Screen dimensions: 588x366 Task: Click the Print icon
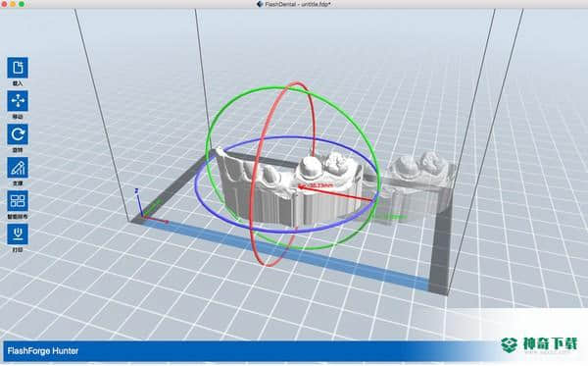18,235
